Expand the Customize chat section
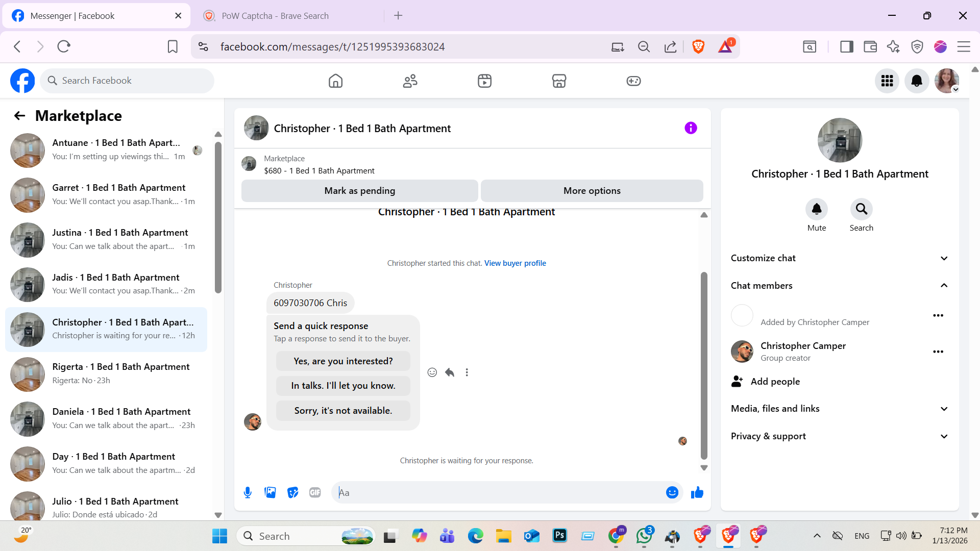Screen dimensions: 980x551 tap(839, 258)
